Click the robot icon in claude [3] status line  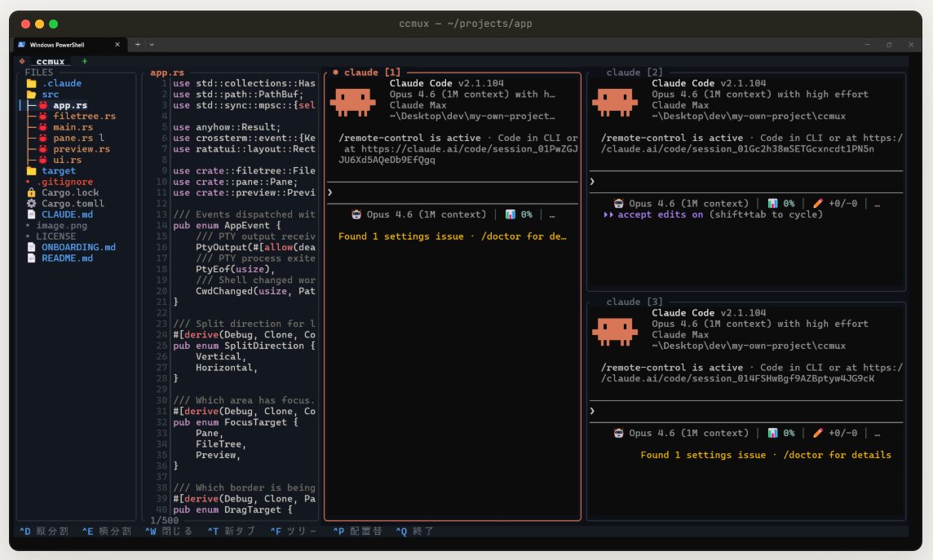tap(619, 434)
